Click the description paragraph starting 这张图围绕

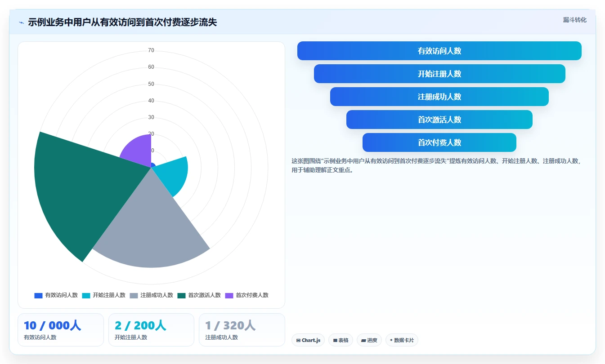pyautogui.click(x=436, y=165)
